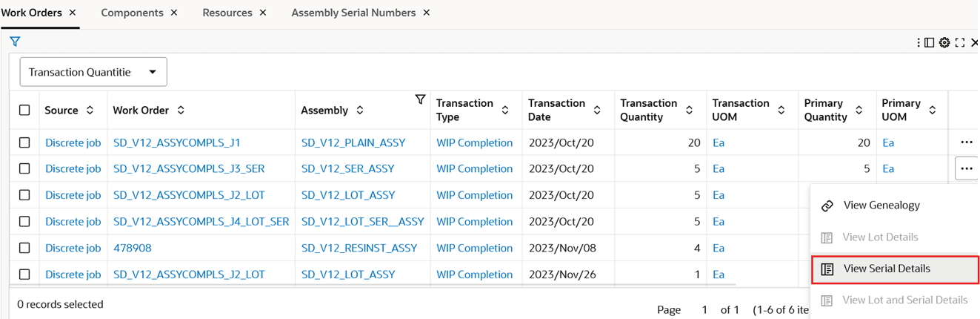Close the Resources tab
Viewport: 980px width, 319px height.
(x=263, y=13)
